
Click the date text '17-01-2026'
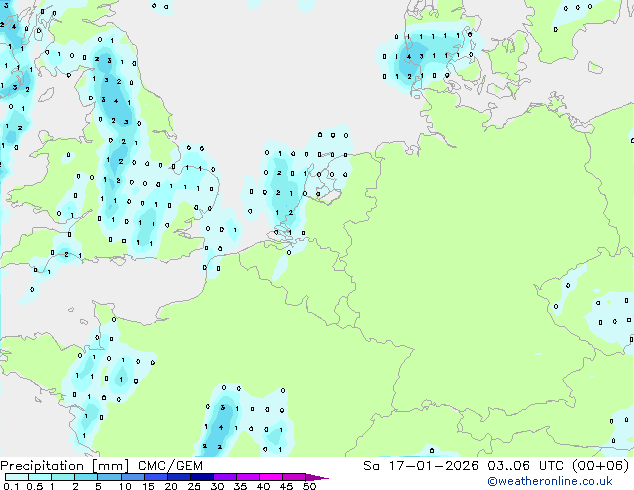(433, 466)
